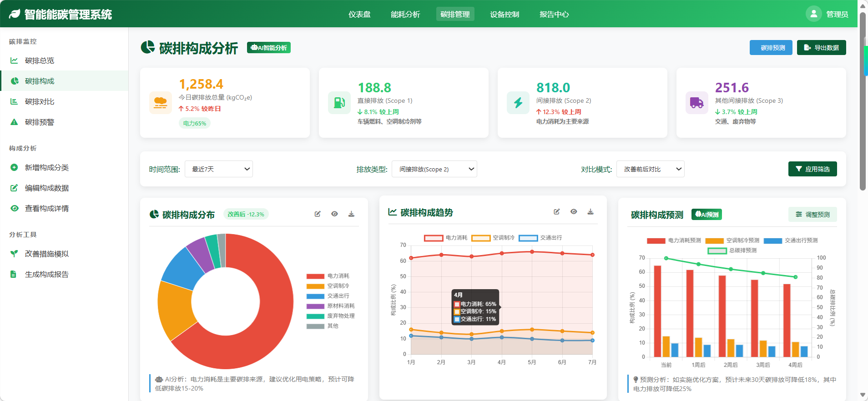This screenshot has height=401, width=868.
Task: Open the 时间范围 dropdown
Action: [x=218, y=169]
